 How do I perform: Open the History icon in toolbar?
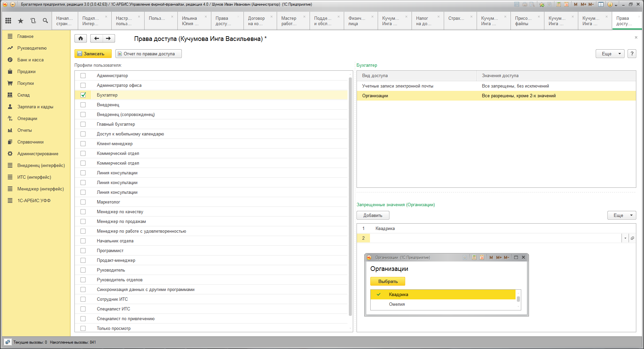point(33,21)
